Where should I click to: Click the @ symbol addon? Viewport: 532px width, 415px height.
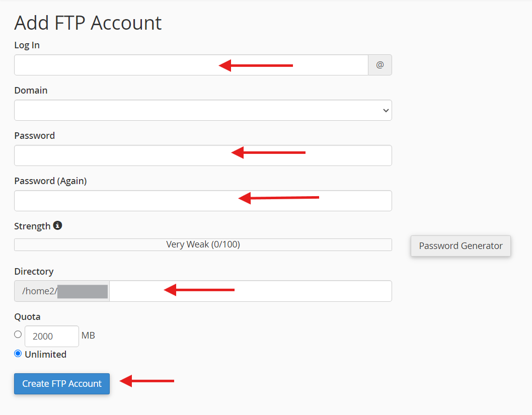[380, 65]
